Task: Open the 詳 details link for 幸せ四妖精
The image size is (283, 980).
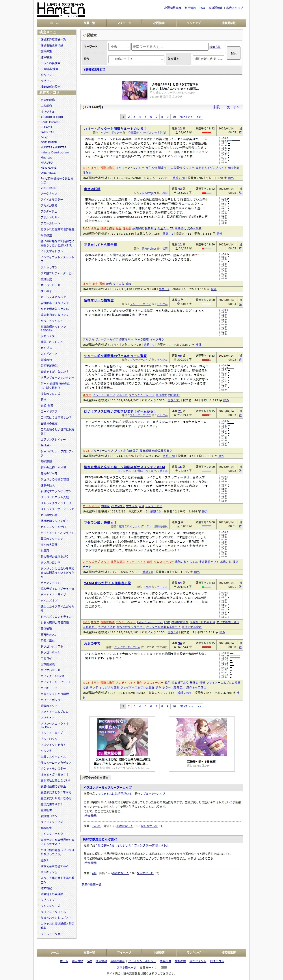Action: pyautogui.click(x=240, y=193)
